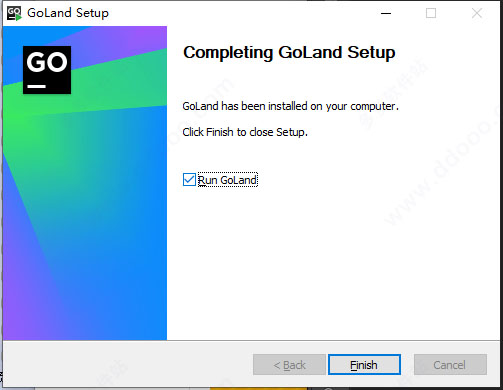Click the Run GoLand label text
The image size is (503, 390).
(228, 180)
